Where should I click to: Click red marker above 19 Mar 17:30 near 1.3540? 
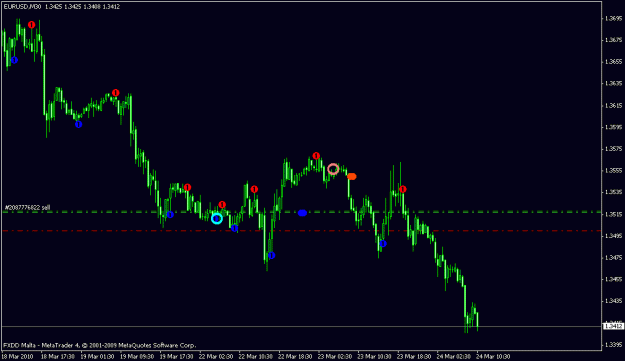187,187
